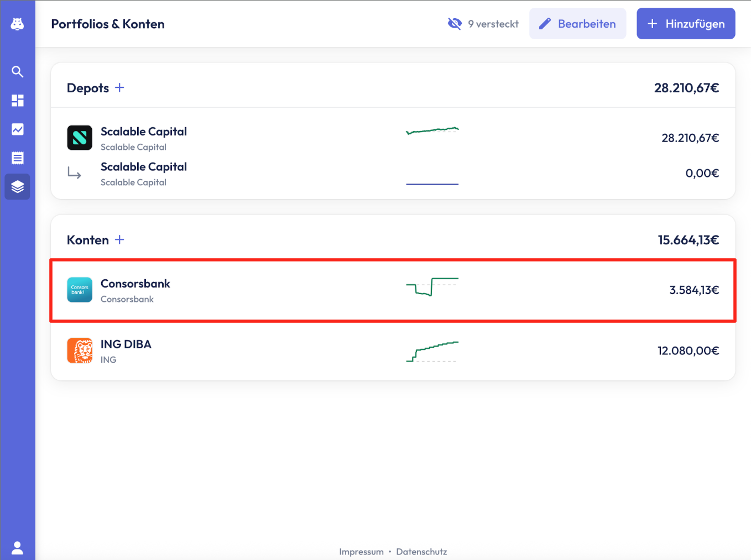This screenshot has width=751, height=560.
Task: Open the dashboard grid icon
Action: (17, 101)
